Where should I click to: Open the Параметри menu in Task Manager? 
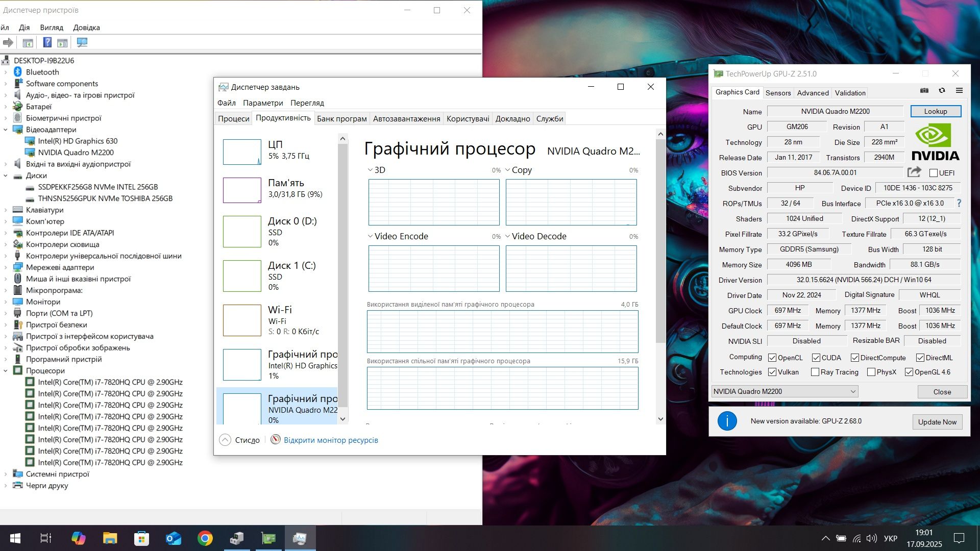(263, 103)
